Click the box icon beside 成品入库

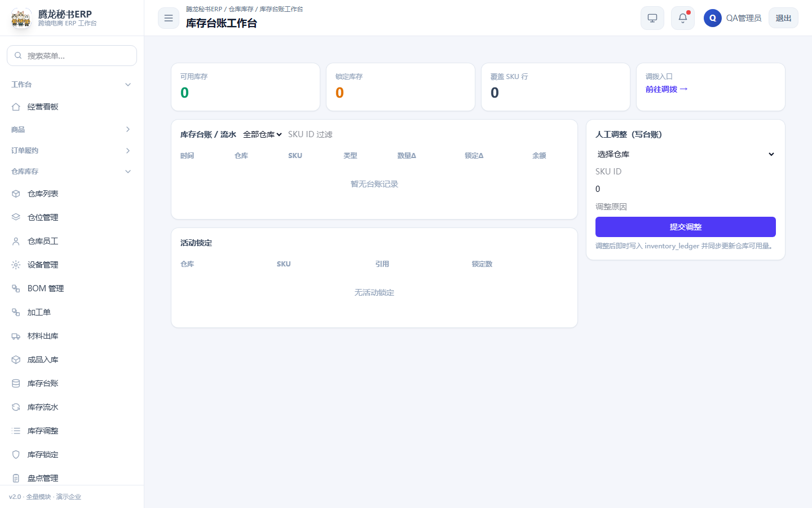[16, 360]
